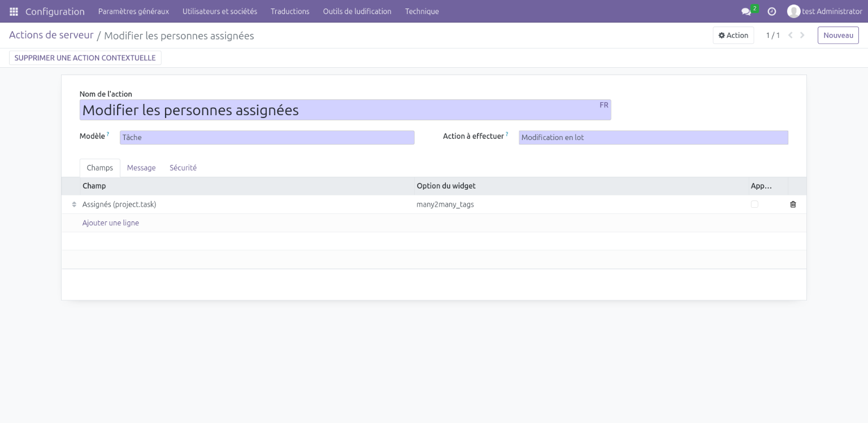The width and height of the screenshot is (868, 423).
Task: Go to next record arrow
Action: coord(802,36)
